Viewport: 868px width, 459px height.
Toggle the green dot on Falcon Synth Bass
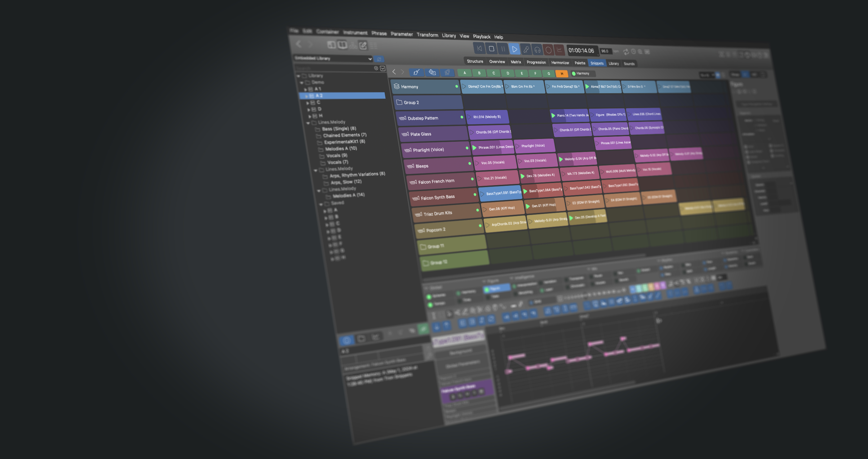pos(475,194)
